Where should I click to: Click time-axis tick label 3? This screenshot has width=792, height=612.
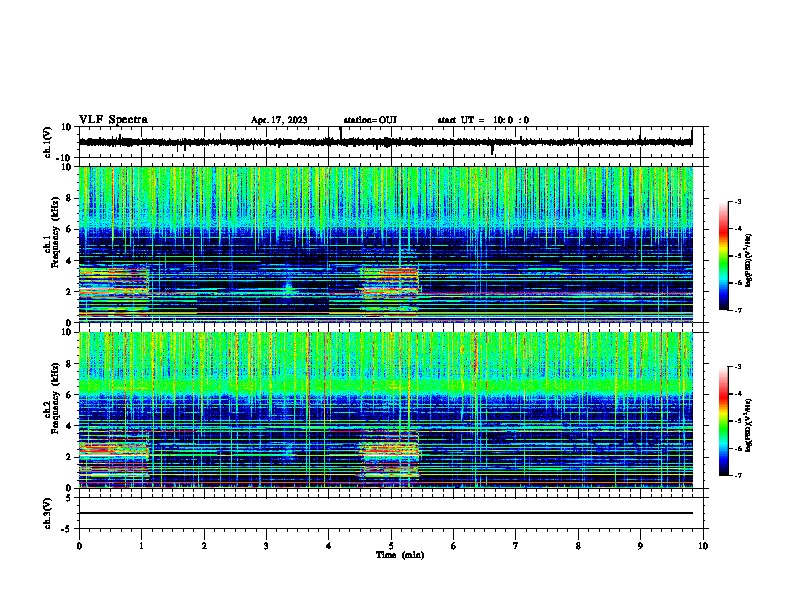coord(266,546)
